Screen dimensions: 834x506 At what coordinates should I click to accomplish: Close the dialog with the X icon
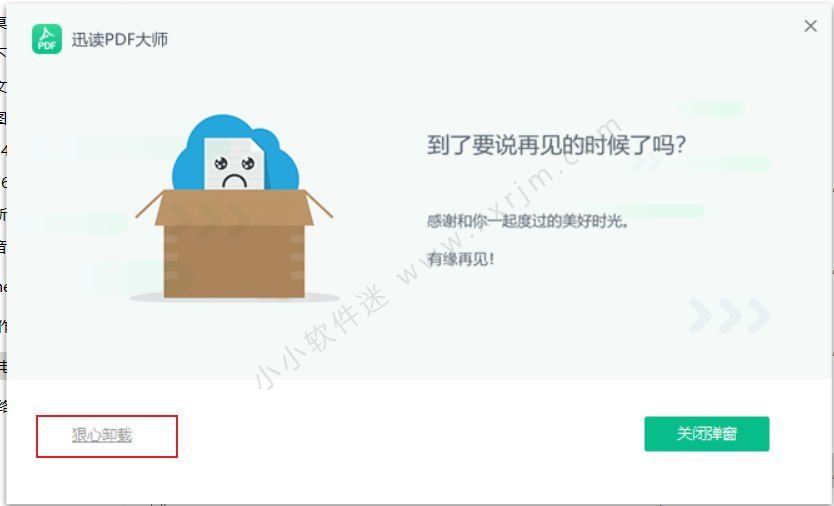(x=810, y=26)
